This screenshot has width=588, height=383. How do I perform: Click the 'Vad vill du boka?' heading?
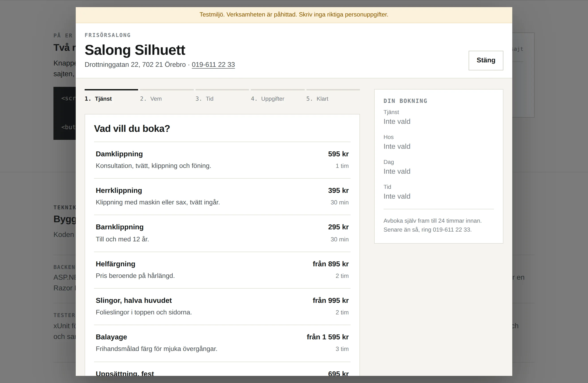[x=132, y=129]
